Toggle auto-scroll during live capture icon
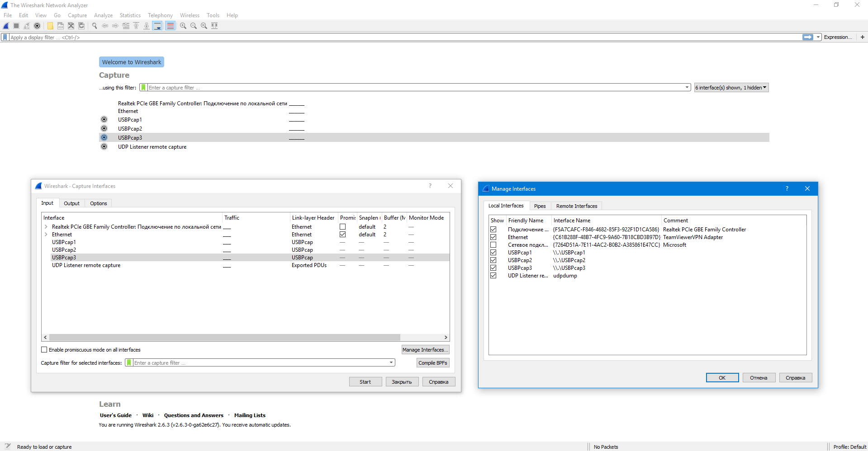The image size is (868, 451). [x=157, y=26]
